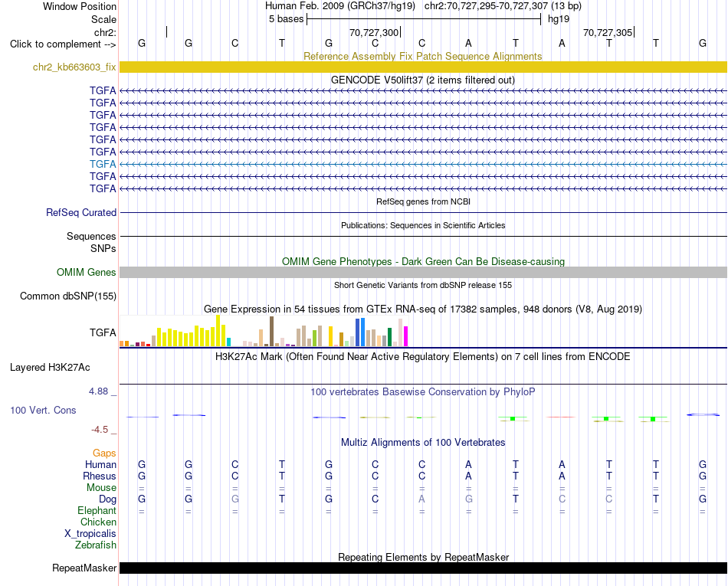This screenshot has width=728, height=586.
Task: Open 100 vertebrates Basewise Conservation by PhyloP title
Action: (423, 392)
